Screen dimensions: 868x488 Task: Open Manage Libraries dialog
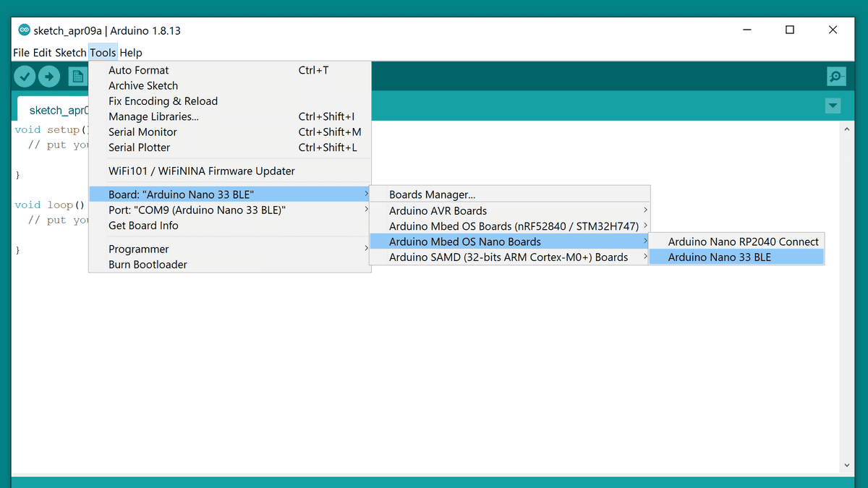click(153, 116)
